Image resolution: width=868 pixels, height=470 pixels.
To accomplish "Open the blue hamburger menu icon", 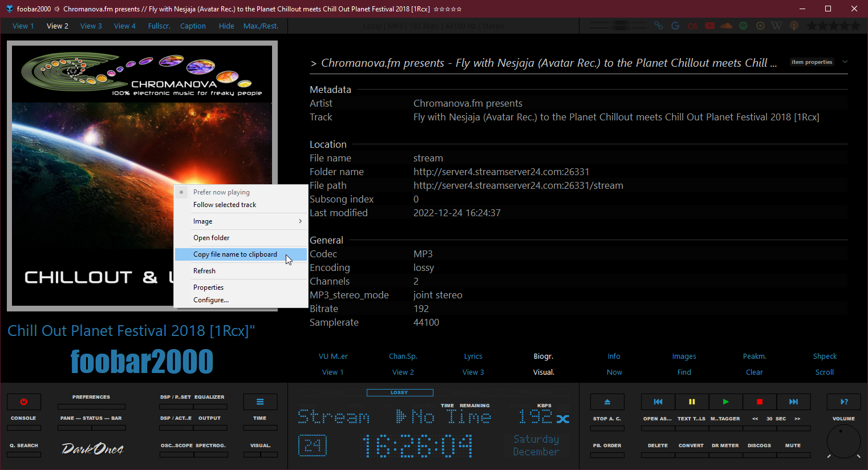I will 260,402.
